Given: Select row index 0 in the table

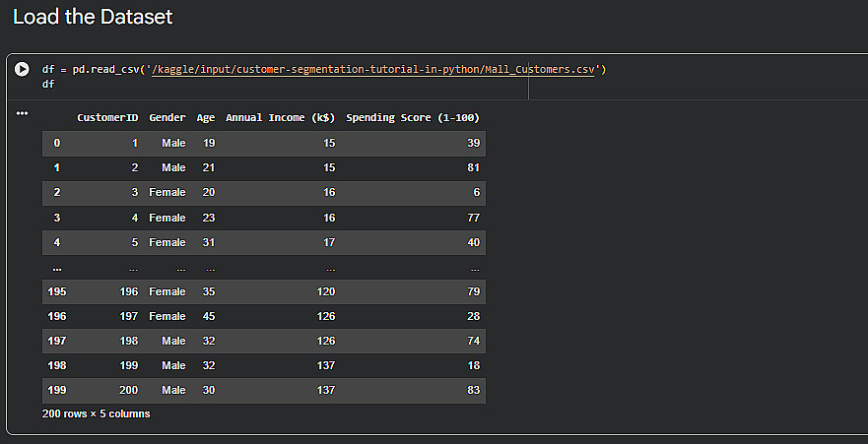Looking at the screenshot, I should coord(56,143).
